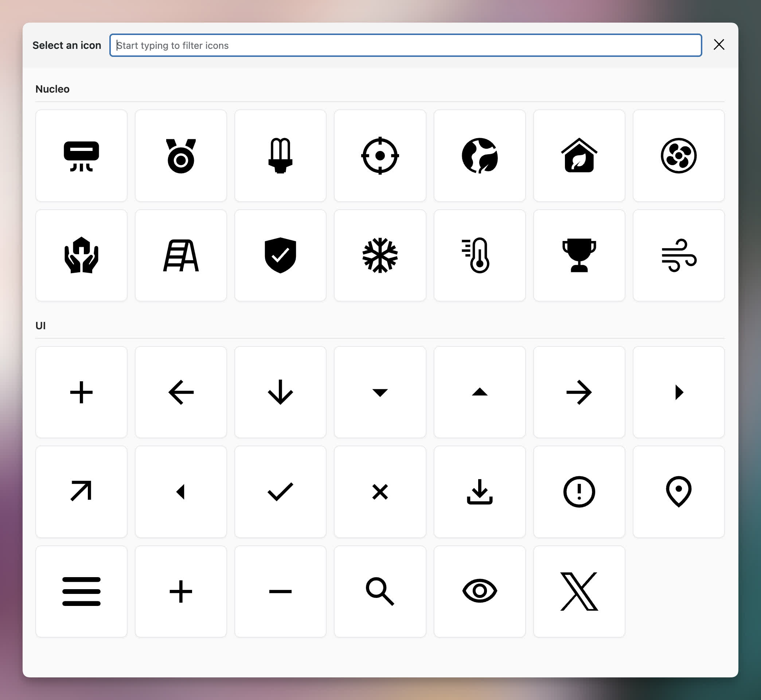The width and height of the screenshot is (761, 700).
Task: Pick the circular fan icon
Action: pos(679,156)
